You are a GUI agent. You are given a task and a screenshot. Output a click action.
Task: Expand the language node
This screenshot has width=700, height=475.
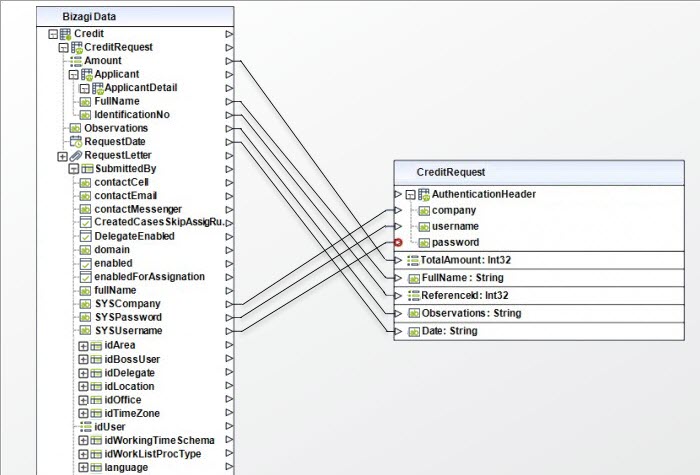pyautogui.click(x=83, y=468)
